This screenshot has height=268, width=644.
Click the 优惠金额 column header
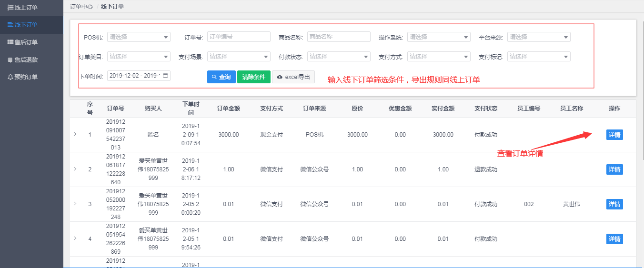tap(400, 109)
